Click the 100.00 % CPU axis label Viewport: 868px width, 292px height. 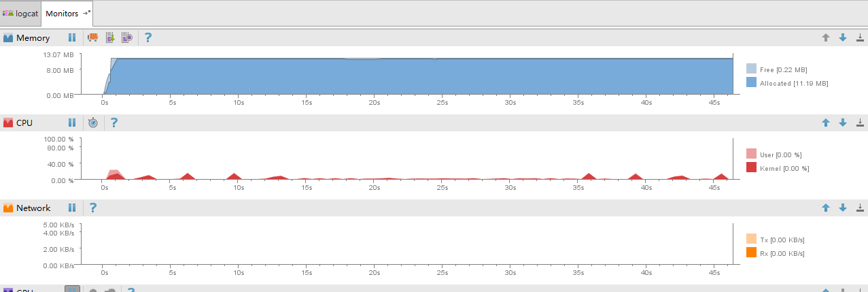[58, 140]
